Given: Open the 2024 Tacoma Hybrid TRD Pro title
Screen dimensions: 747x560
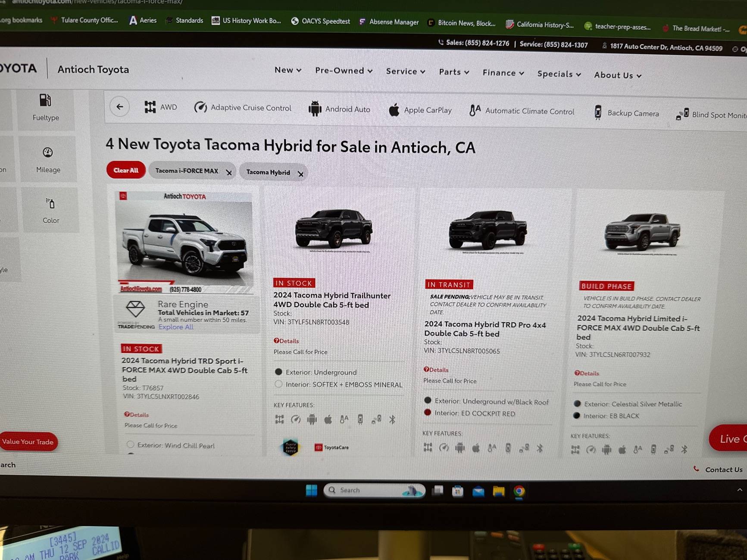Looking at the screenshot, I should click(x=485, y=329).
